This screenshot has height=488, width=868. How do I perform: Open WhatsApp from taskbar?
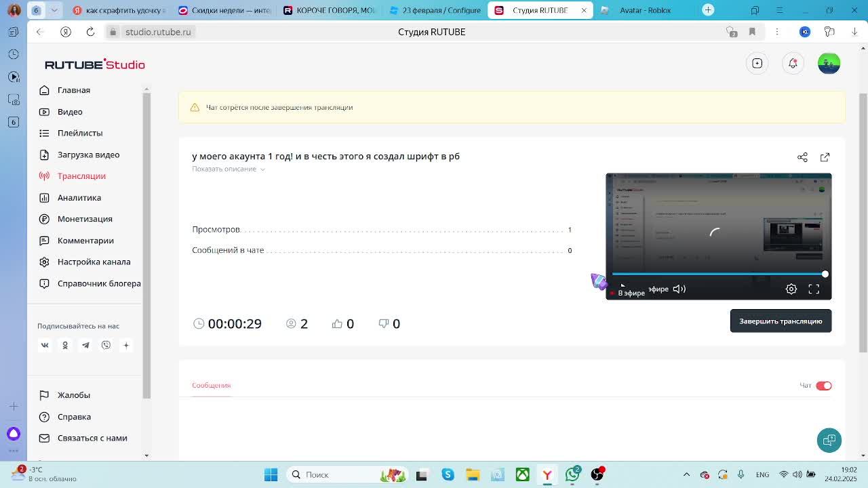[x=572, y=474]
